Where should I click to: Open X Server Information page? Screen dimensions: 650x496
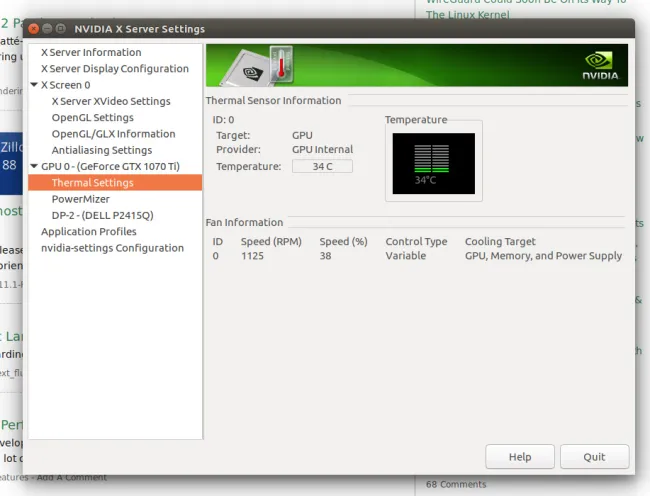(91, 52)
